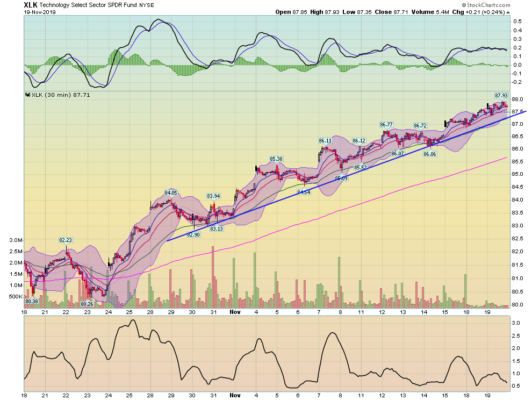Click the 82.23 swing high annotation
Image resolution: width=532 pixels, height=400 pixels.
[65, 239]
